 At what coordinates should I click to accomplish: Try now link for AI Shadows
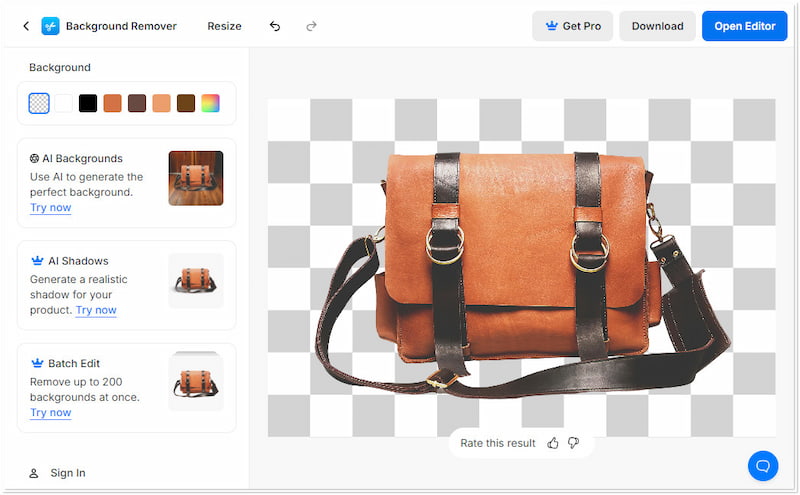(96, 310)
